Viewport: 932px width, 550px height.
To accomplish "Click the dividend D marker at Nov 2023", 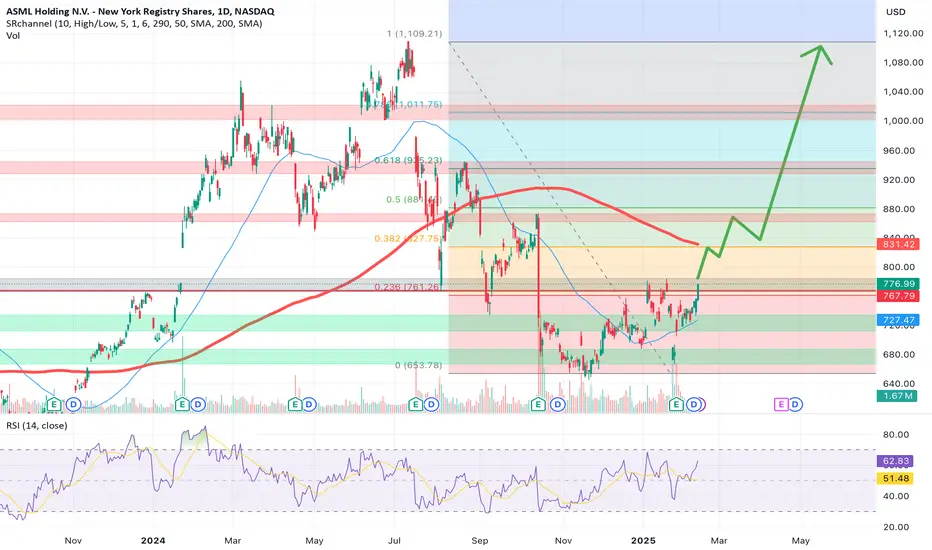I will pyautogui.click(x=73, y=405).
